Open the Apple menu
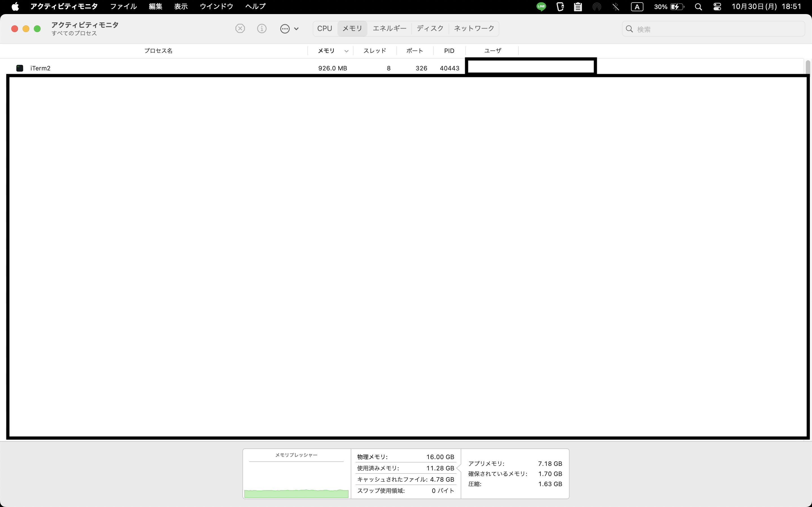Image resolution: width=812 pixels, height=507 pixels. pyautogui.click(x=15, y=6)
